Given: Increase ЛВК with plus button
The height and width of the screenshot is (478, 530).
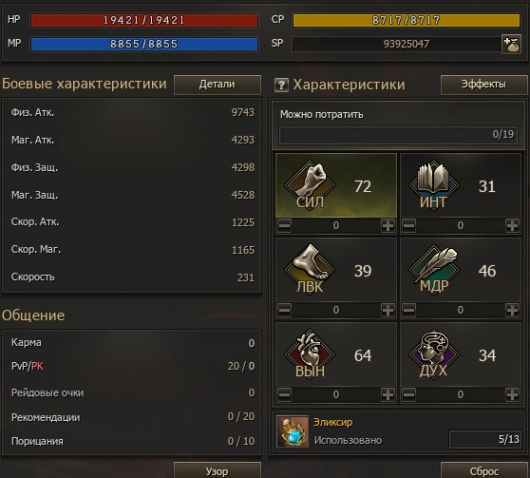Looking at the screenshot, I should pos(388,310).
